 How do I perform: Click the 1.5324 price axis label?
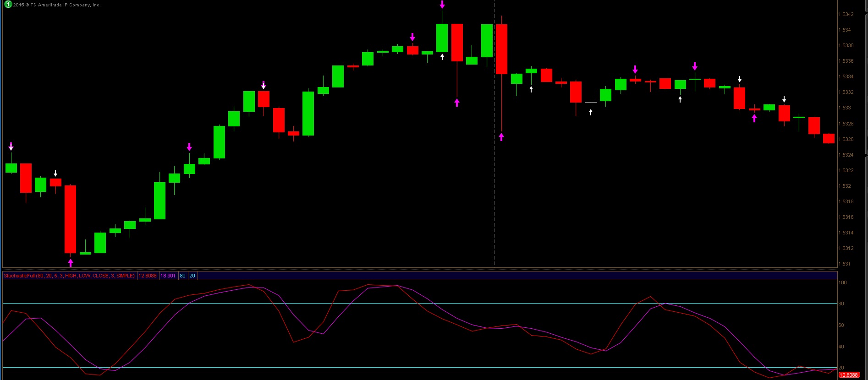coord(846,155)
